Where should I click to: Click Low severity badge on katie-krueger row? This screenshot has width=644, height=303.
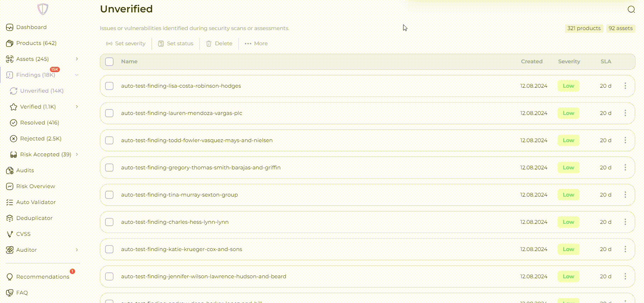568,249
